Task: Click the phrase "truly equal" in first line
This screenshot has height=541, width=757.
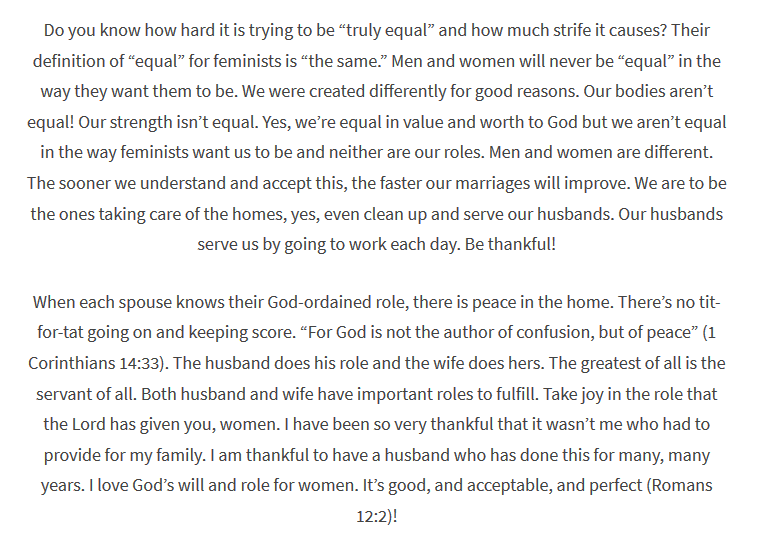Action: point(386,30)
